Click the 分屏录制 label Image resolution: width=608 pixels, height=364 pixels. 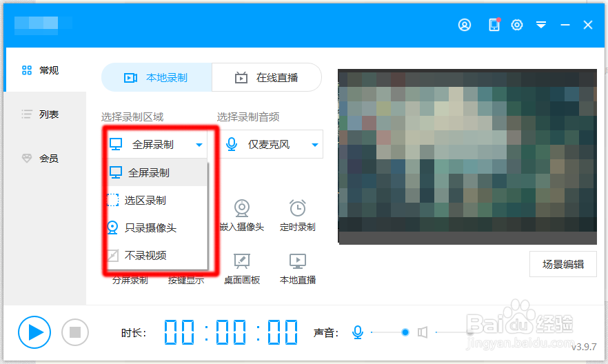[130, 281]
